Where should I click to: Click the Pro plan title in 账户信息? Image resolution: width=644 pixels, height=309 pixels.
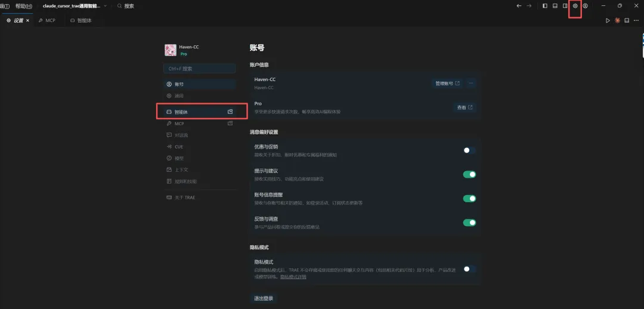coord(258,104)
